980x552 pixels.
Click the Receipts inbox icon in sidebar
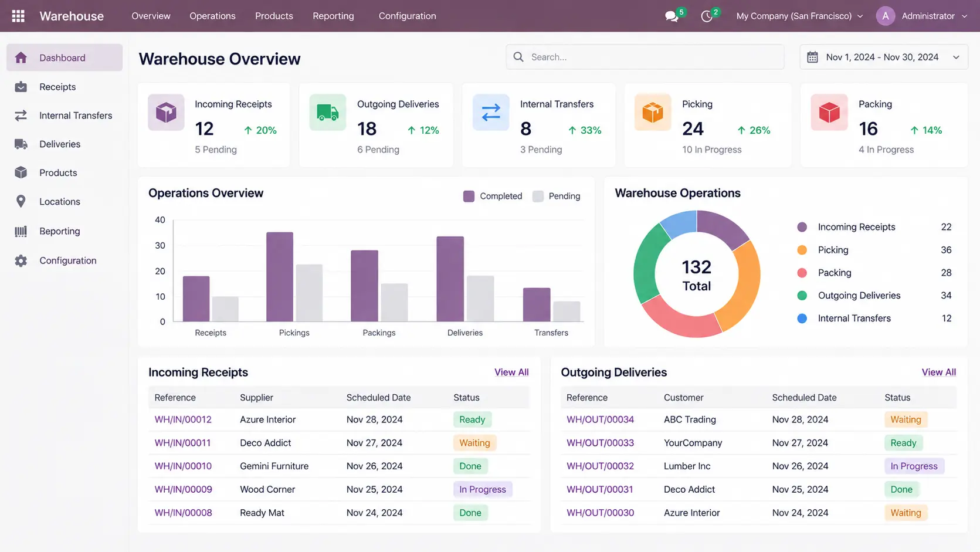[21, 87]
